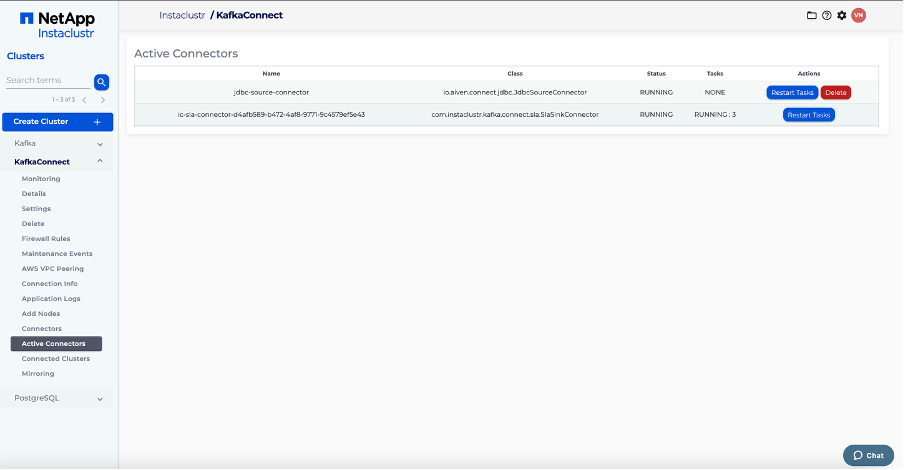Restart tasks for the SLA sink connector

tap(808, 115)
